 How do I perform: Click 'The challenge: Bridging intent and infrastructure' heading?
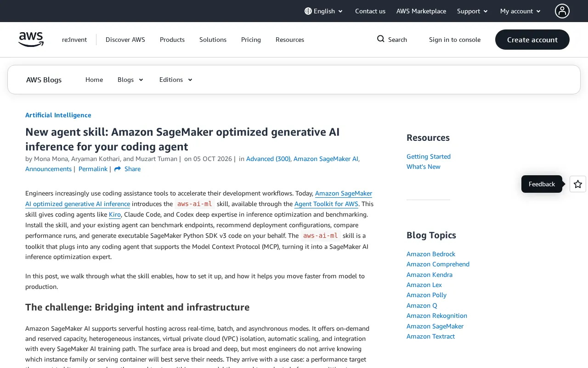137,307
